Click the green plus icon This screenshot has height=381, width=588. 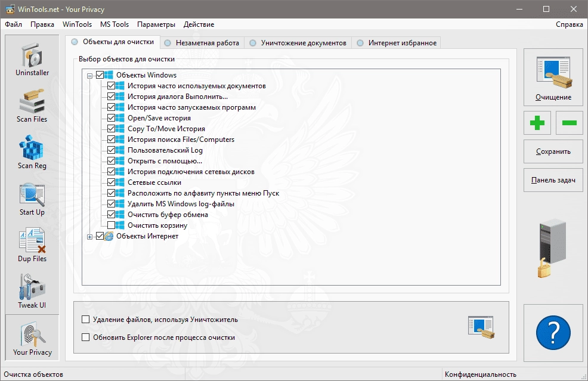pos(537,123)
